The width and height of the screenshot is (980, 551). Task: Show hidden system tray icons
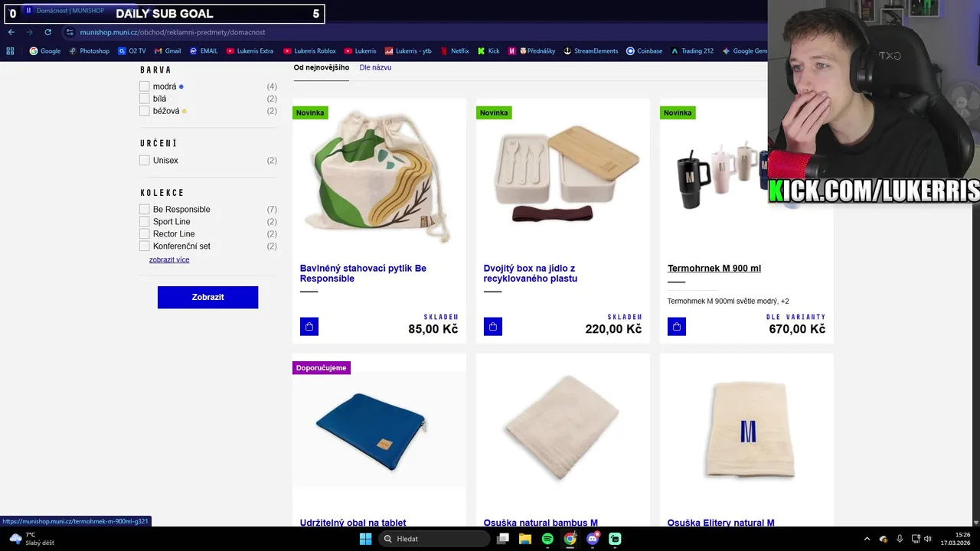(x=867, y=539)
